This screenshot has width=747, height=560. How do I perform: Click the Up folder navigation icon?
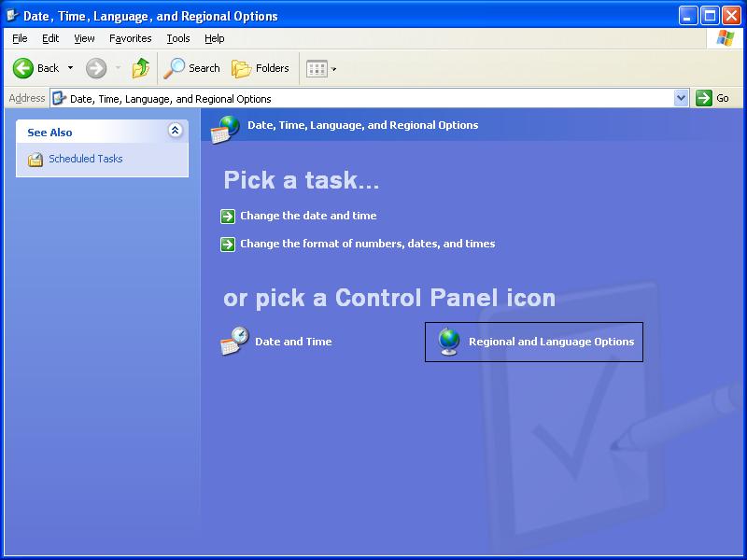coord(141,68)
